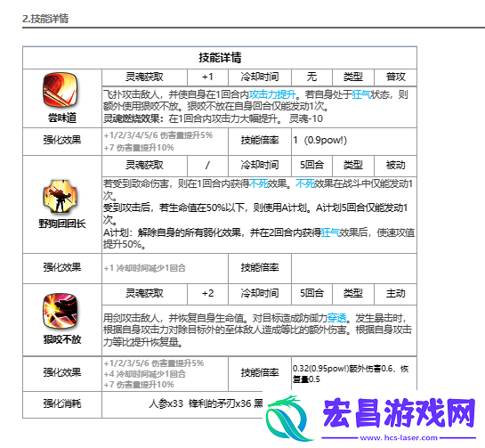Click the / soul gain value

pos(207,166)
